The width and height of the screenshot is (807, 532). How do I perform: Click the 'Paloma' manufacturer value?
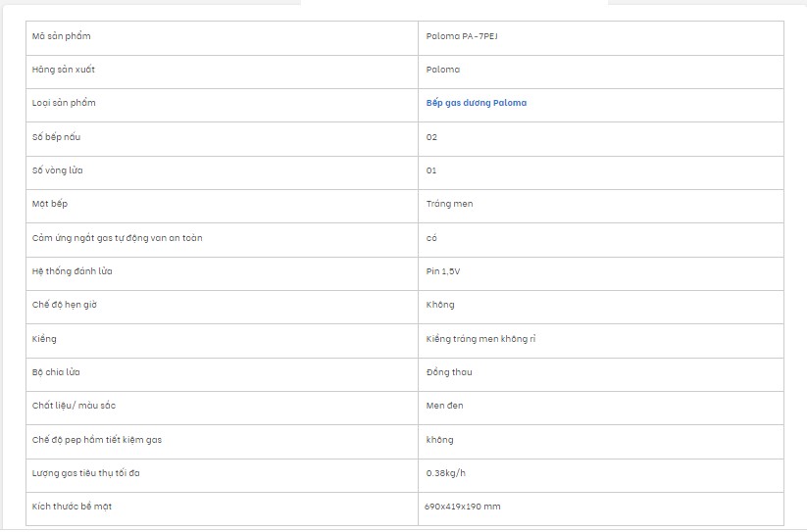(443, 70)
